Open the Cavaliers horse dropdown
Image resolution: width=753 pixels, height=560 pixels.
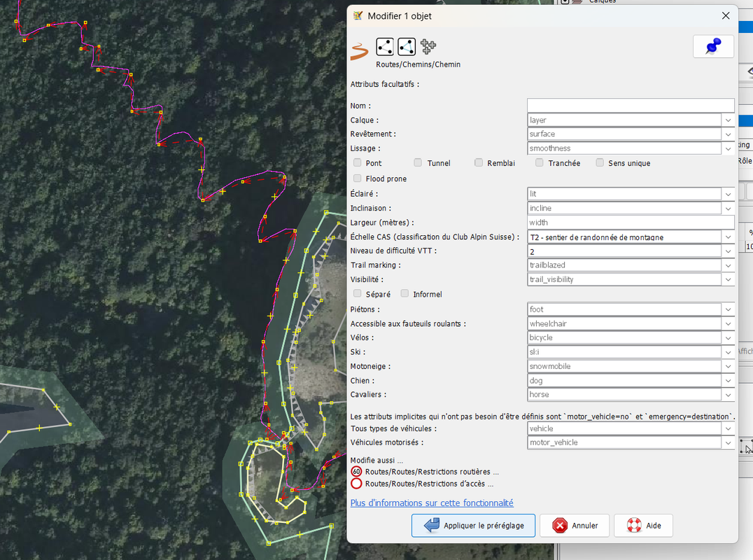728,395
